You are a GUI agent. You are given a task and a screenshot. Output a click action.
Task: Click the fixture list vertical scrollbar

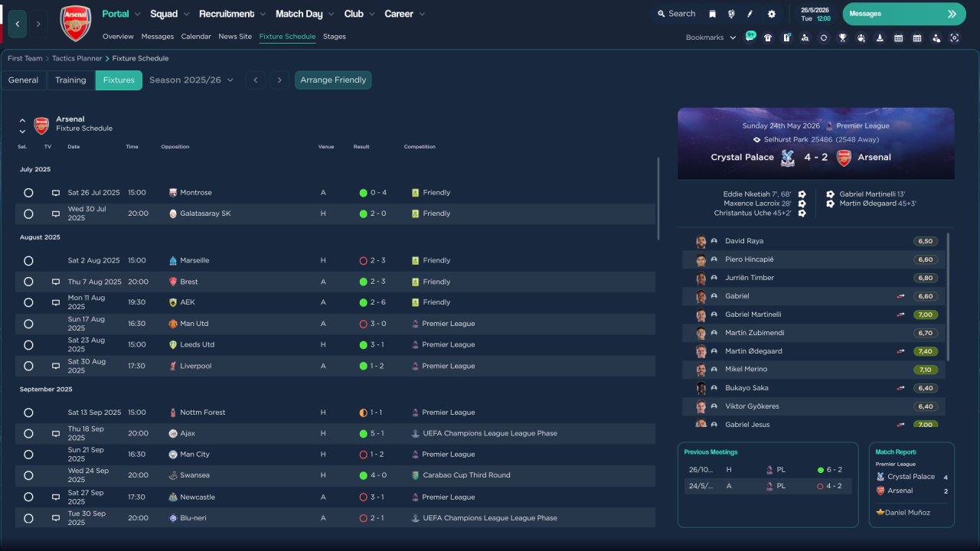(x=658, y=199)
